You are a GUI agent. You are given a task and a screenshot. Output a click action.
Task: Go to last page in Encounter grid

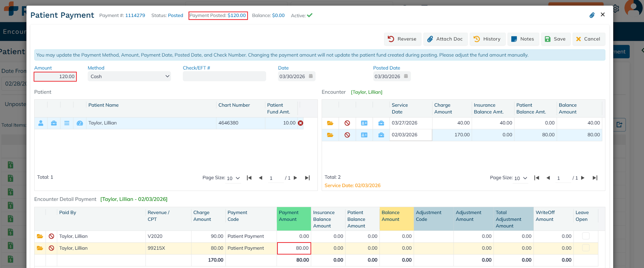595,178
